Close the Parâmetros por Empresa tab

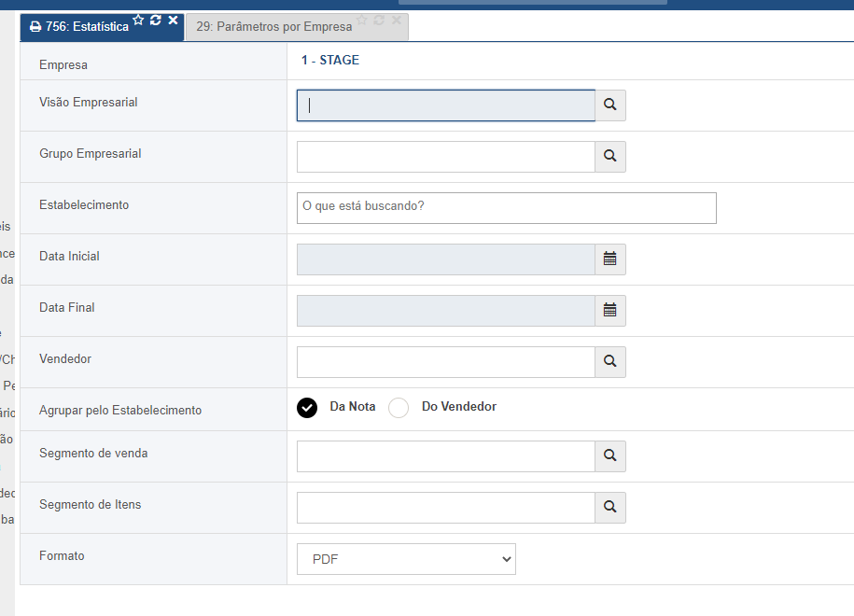coord(397,21)
